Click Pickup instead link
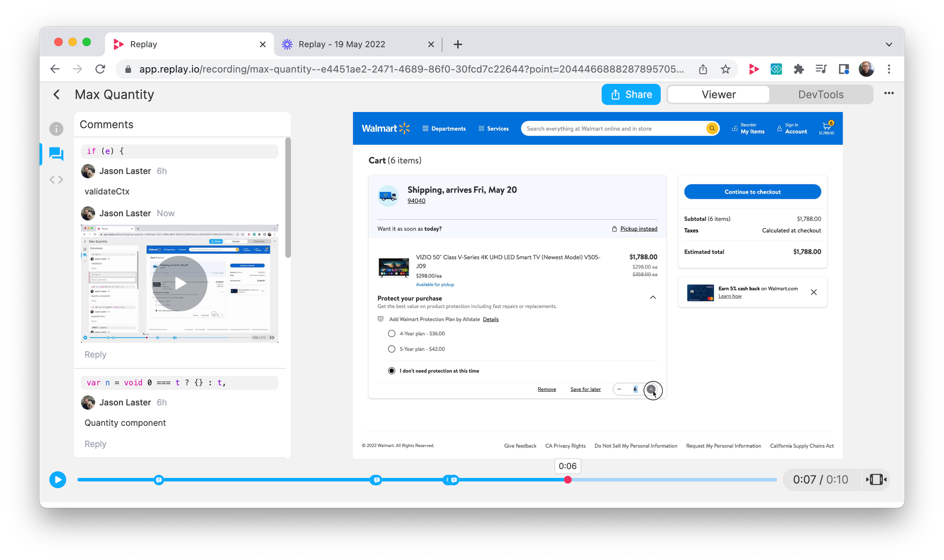Screen dimensions: 944x560 pyautogui.click(x=638, y=229)
